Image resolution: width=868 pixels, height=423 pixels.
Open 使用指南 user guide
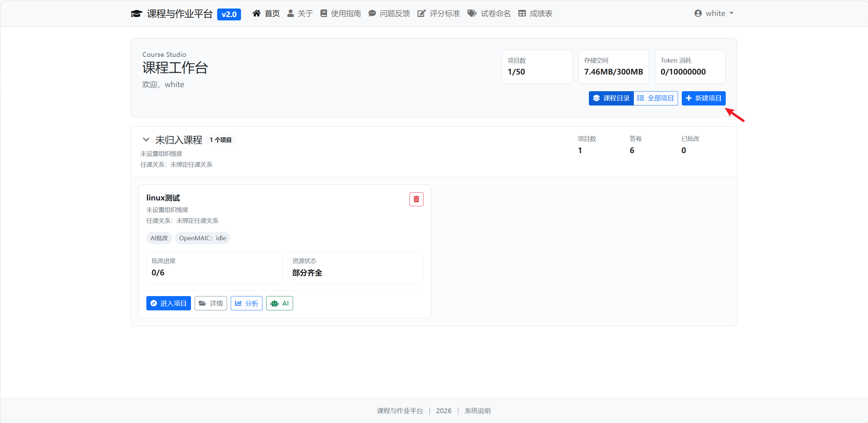click(340, 14)
